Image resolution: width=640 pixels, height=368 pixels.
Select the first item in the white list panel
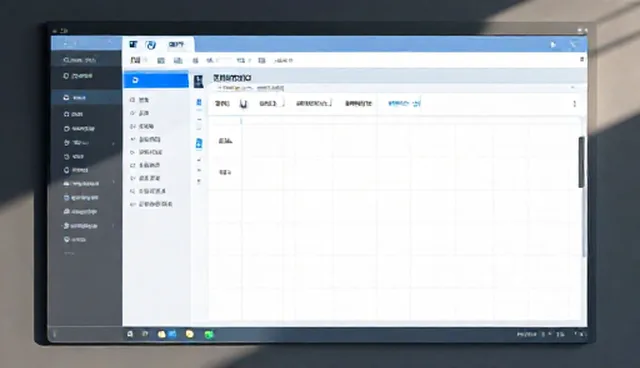pos(139,100)
